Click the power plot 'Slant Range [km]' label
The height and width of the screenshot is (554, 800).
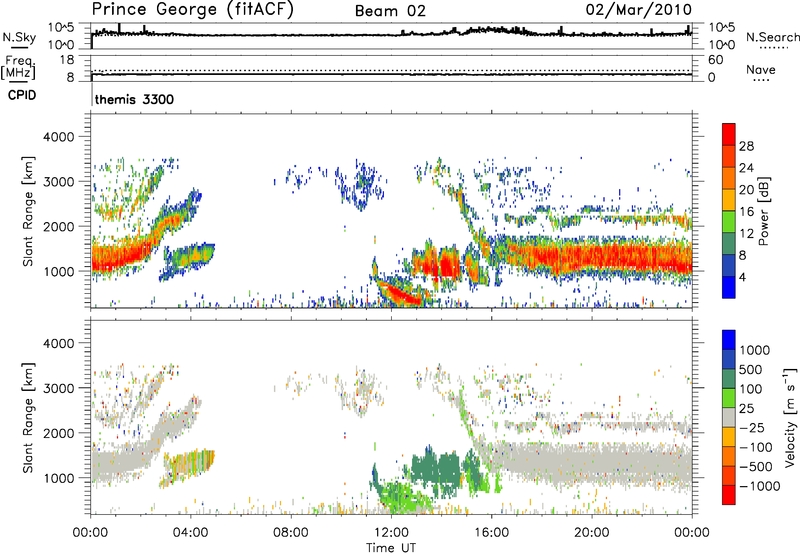click(x=28, y=211)
